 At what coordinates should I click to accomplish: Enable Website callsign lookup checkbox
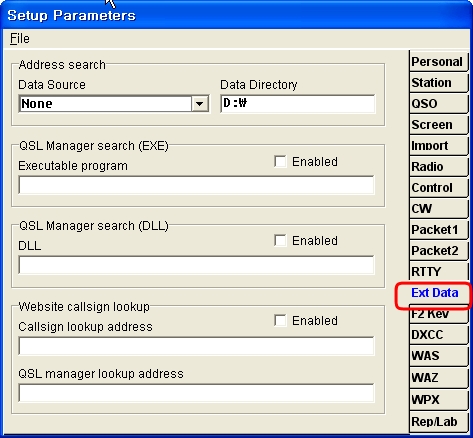pyautogui.click(x=280, y=321)
